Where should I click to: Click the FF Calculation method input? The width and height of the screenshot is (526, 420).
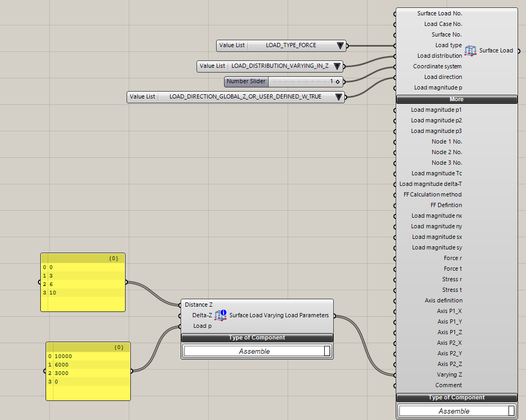(x=432, y=194)
